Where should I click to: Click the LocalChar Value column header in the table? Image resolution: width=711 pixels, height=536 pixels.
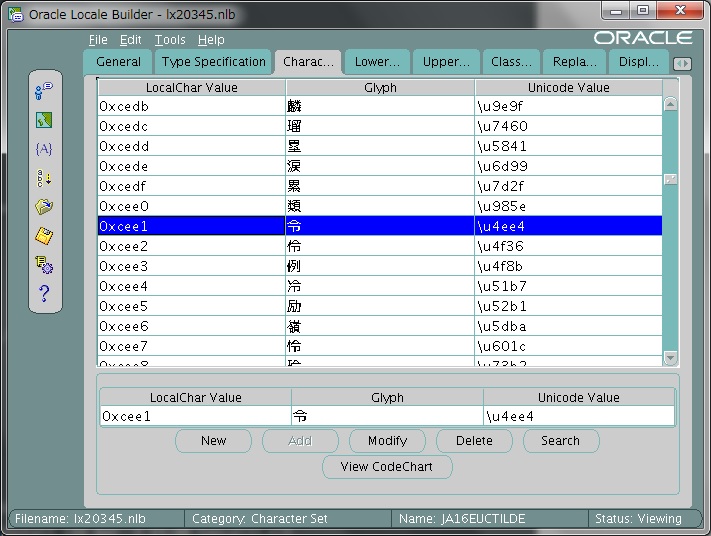(x=191, y=88)
